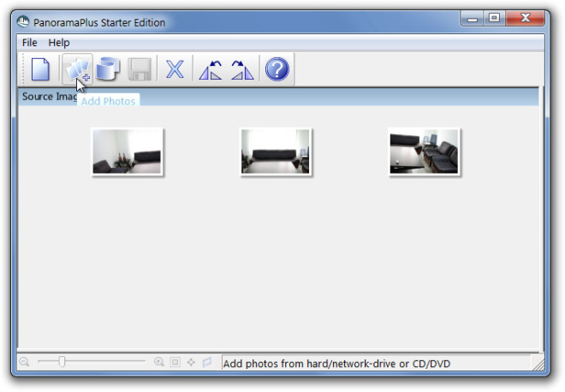Click the greyed floppy disk Save icon

coord(140,69)
